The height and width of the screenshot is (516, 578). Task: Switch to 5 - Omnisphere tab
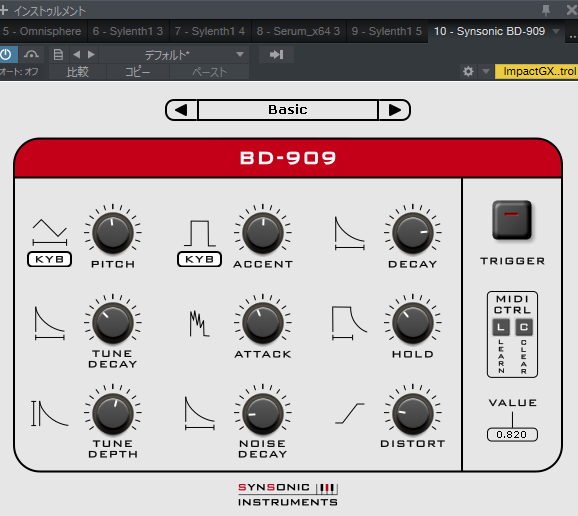42,31
